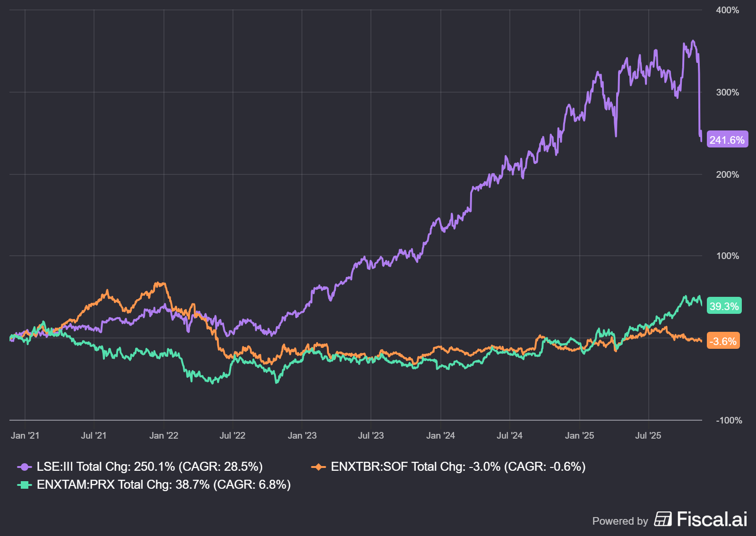The width and height of the screenshot is (756, 536).
Task: Click the orange -3.6% value badge
Action: 723,341
